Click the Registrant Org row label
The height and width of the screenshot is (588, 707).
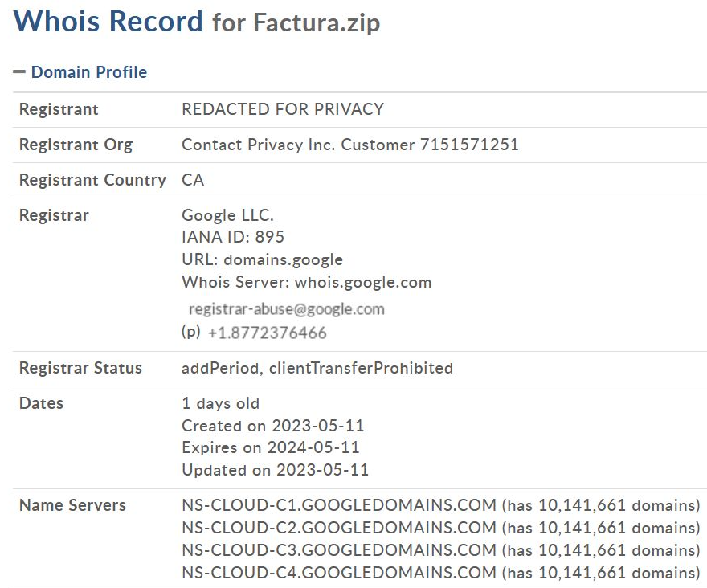tap(76, 145)
